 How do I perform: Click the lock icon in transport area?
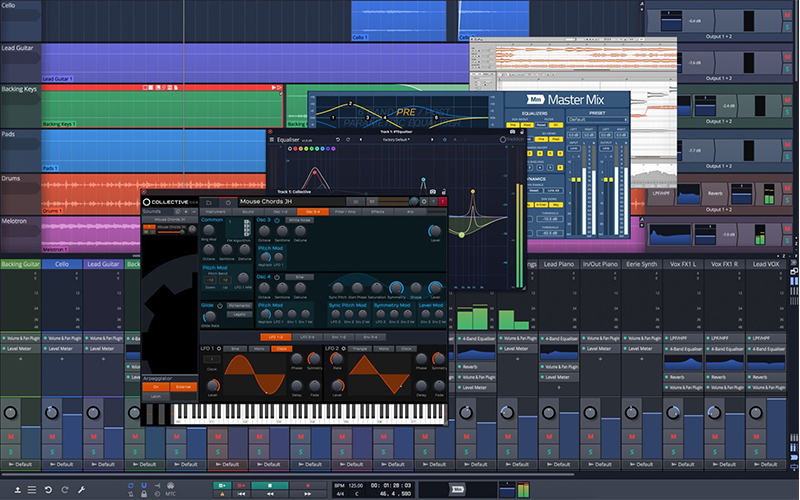coord(144,494)
